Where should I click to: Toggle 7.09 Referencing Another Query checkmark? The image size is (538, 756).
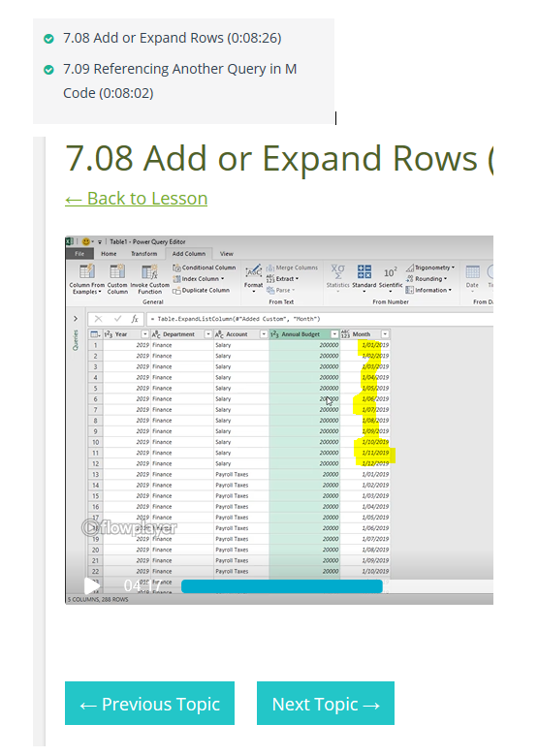[x=48, y=70]
